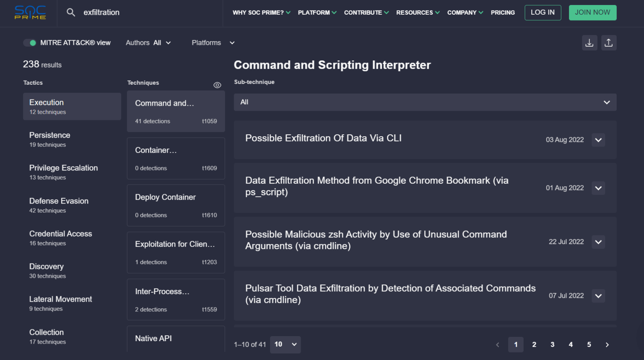The height and width of the screenshot is (360, 644).
Task: Open the Authors filter dropdown
Action: pyautogui.click(x=148, y=43)
